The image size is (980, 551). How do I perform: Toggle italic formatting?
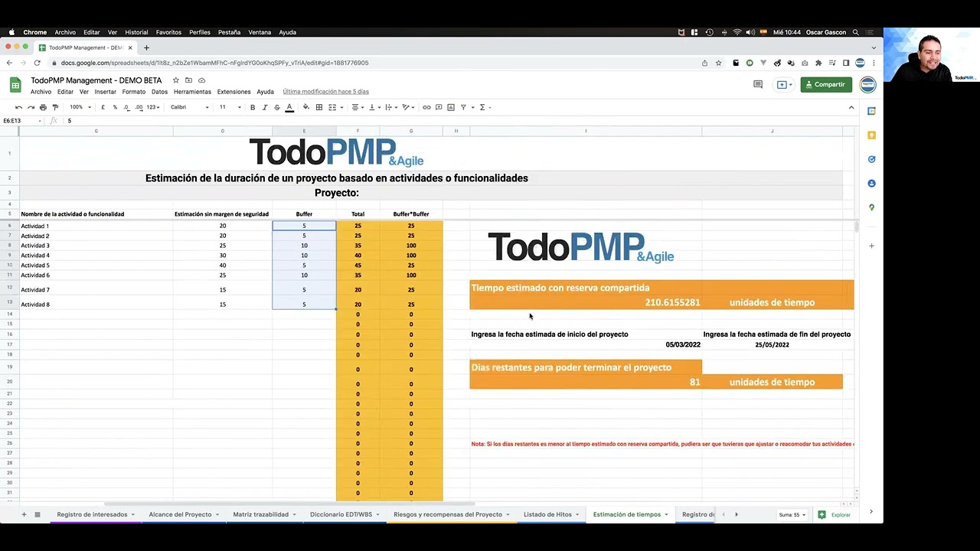pos(265,107)
